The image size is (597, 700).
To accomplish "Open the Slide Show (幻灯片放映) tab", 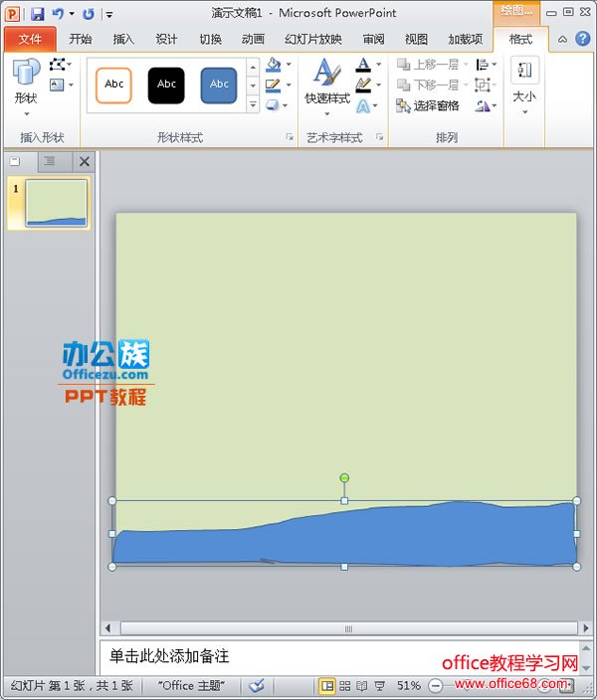I will 313,40.
